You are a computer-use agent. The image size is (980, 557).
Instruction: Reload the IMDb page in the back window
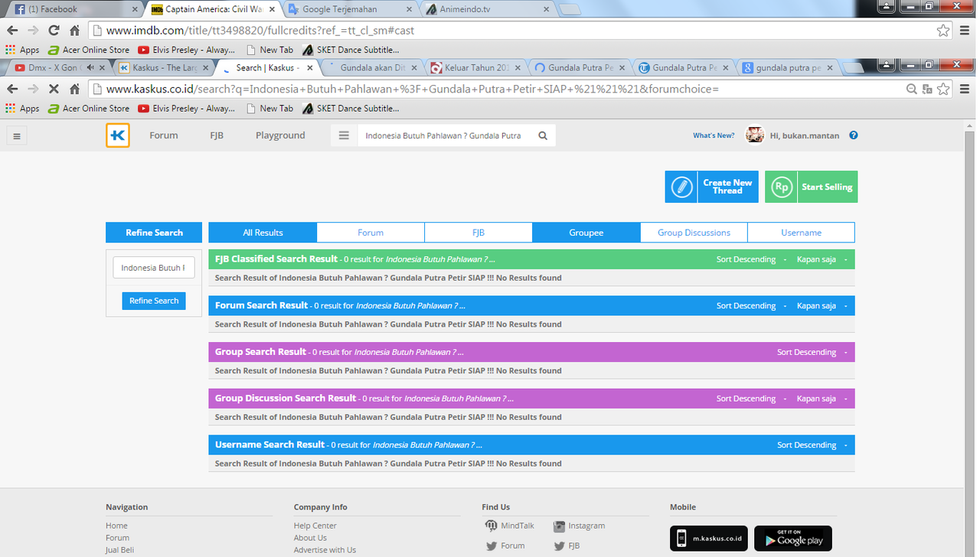tap(54, 31)
